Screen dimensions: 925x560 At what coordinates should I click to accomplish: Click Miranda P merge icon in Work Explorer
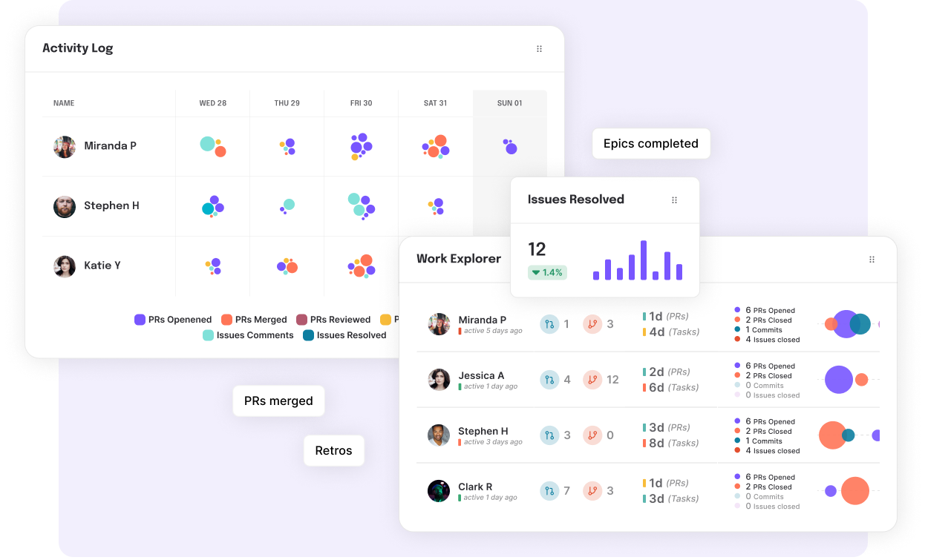tap(592, 324)
